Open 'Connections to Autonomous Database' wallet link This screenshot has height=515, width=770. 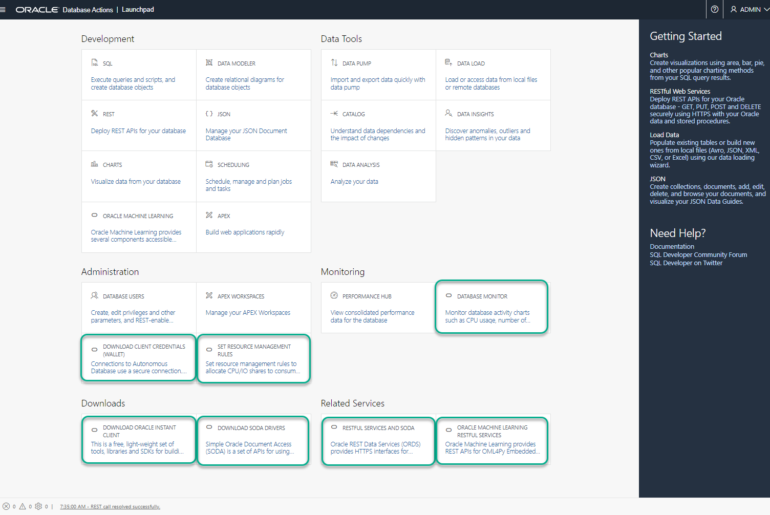coord(138,367)
